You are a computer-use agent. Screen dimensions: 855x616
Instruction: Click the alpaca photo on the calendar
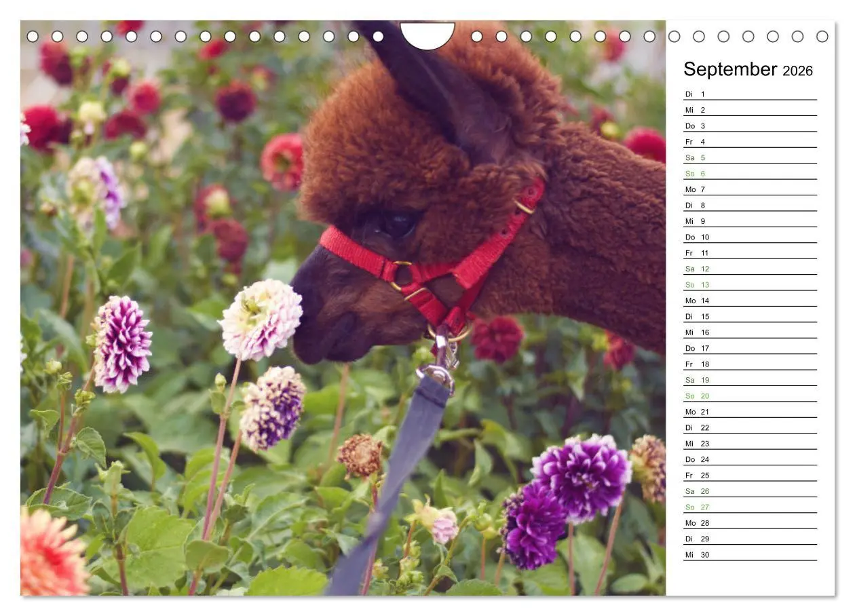pyautogui.click(x=343, y=308)
